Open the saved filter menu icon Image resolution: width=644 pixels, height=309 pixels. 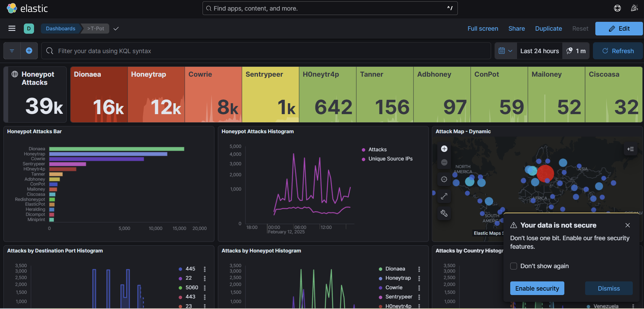12,51
